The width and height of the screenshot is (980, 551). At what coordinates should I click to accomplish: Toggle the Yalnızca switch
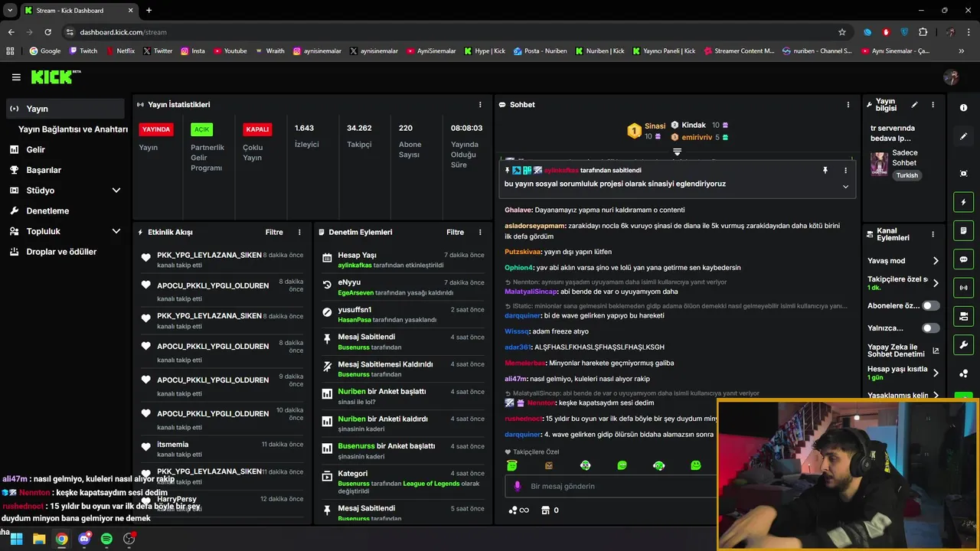click(x=930, y=328)
